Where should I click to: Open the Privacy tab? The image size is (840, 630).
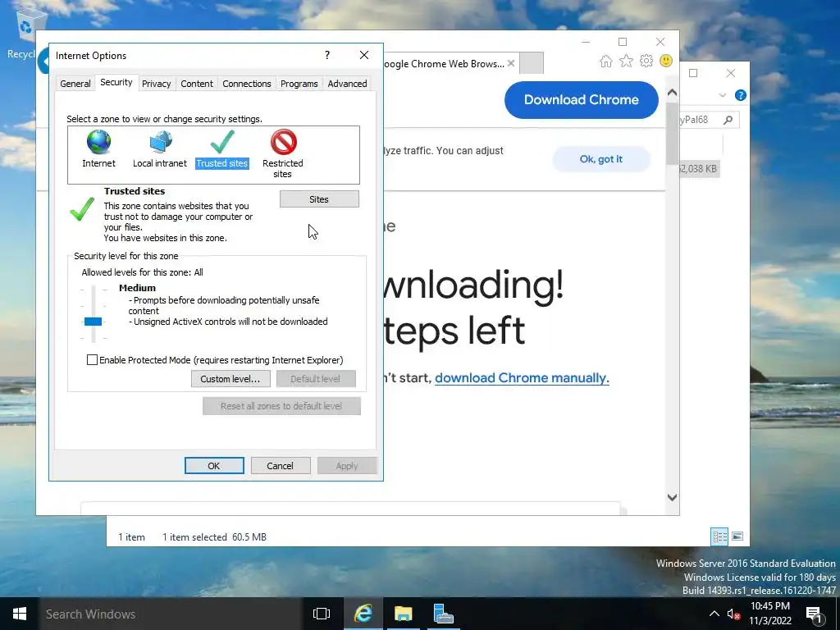[156, 84]
